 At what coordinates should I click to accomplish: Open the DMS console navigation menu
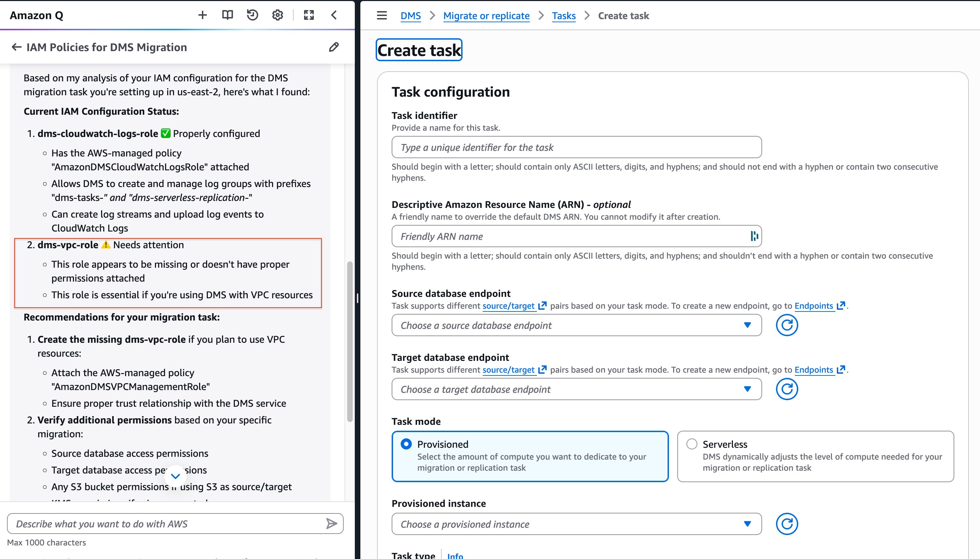click(382, 15)
